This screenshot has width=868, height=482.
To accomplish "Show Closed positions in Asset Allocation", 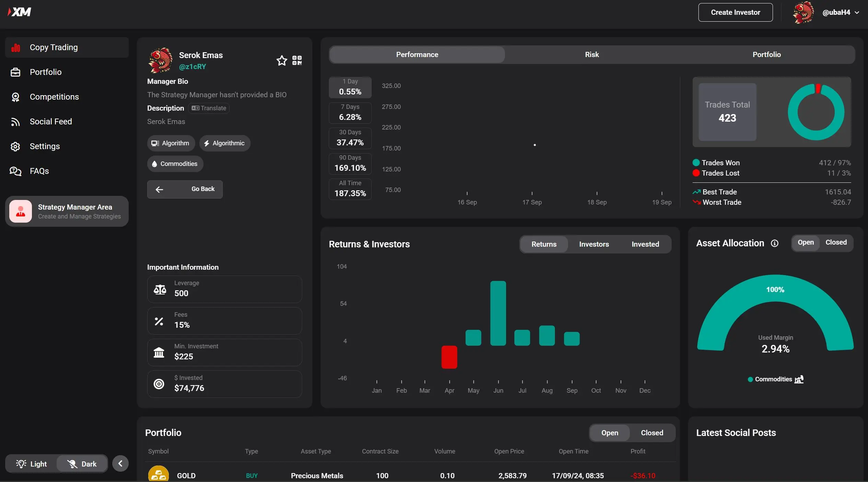I will [x=836, y=243].
